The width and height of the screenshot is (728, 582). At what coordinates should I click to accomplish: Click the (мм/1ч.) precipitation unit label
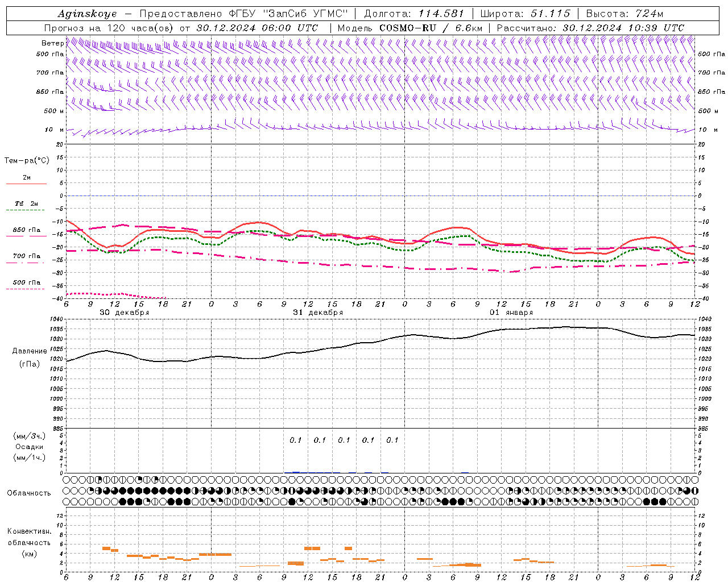point(30,458)
